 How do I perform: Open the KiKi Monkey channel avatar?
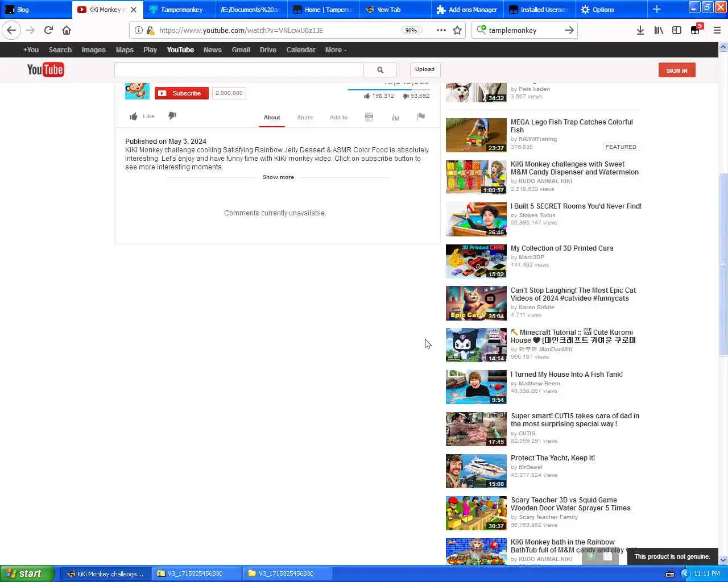point(137,91)
